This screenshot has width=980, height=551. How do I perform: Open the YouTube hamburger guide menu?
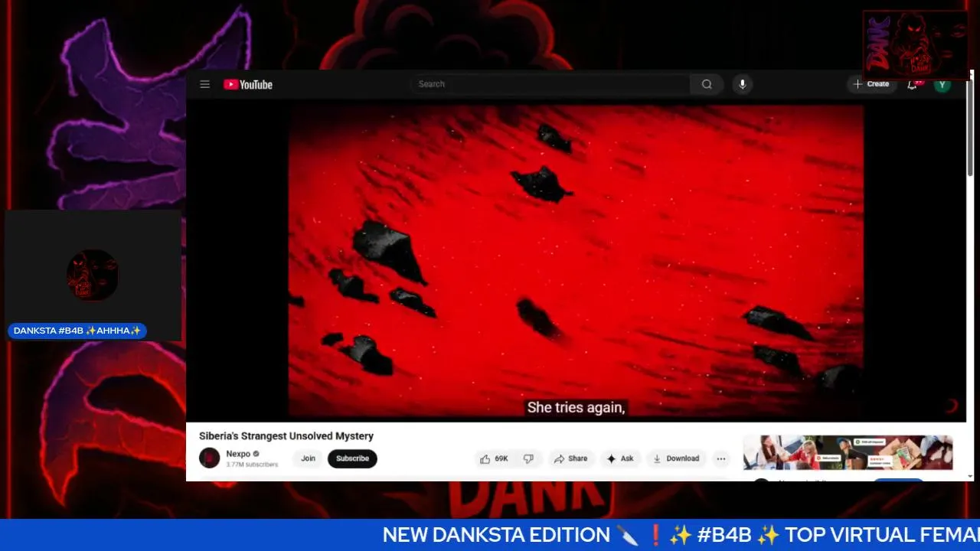coord(204,84)
